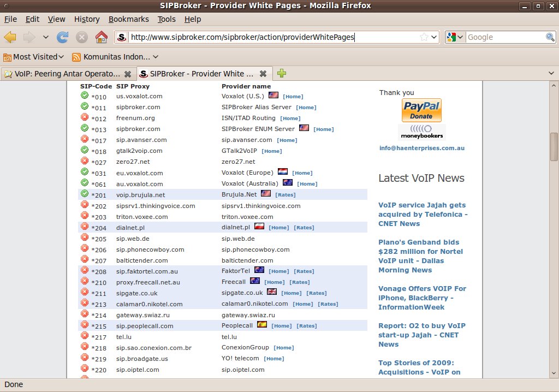Open the Rates link for Brujula.Net
Image resolution: width=559 pixels, height=392 pixels.
(285, 195)
